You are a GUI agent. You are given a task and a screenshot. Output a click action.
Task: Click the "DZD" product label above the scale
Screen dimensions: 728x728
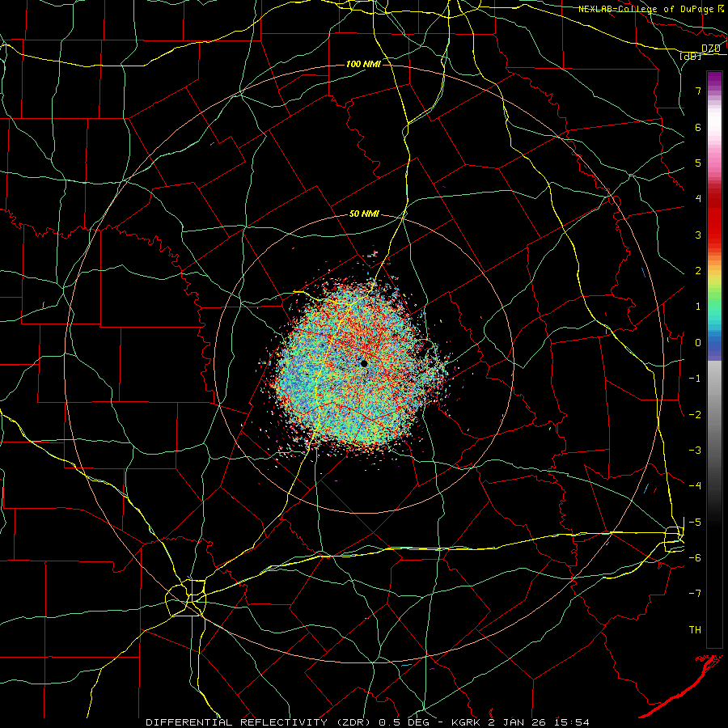(x=710, y=48)
